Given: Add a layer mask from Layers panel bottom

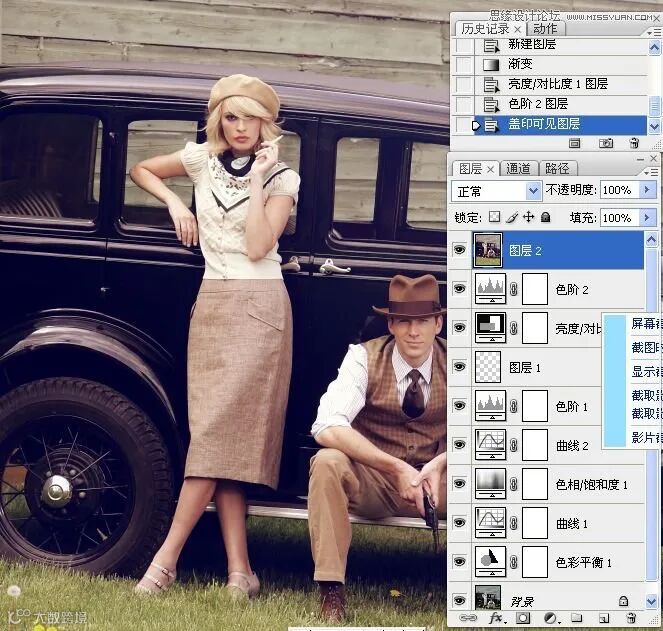Looking at the screenshot, I should pos(523,618).
